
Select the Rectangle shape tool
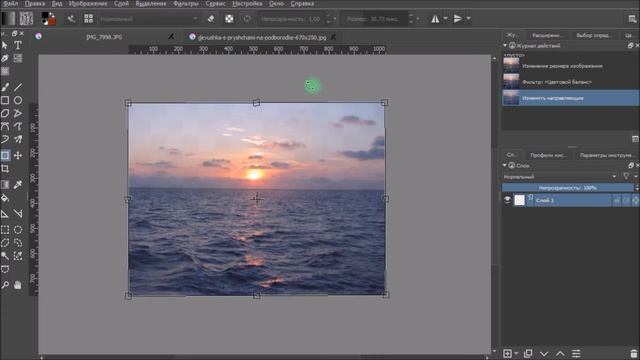tap(5, 100)
